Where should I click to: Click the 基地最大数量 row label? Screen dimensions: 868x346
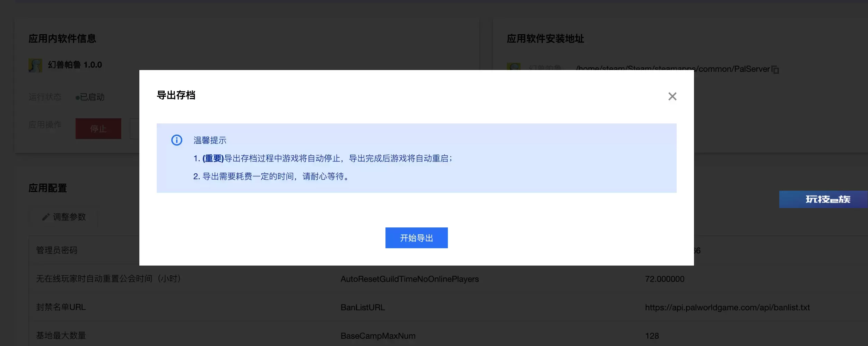(61, 336)
